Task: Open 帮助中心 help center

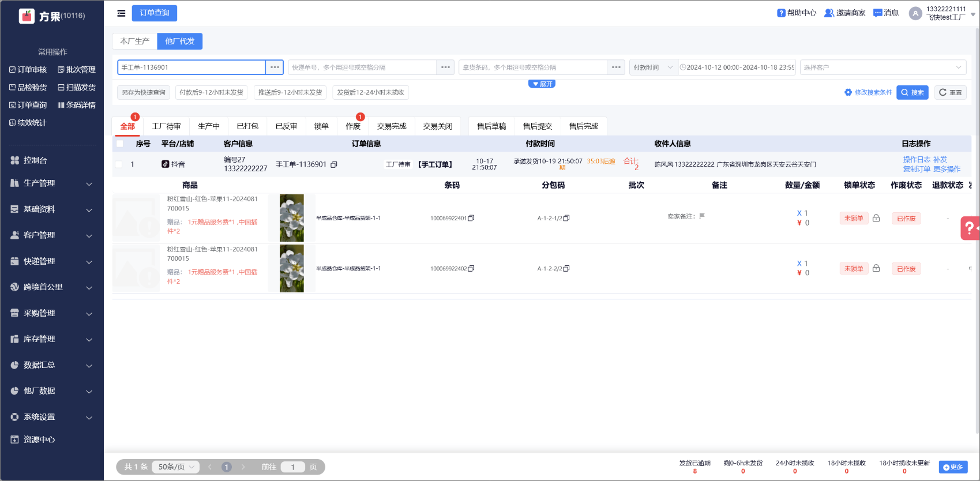Action: click(797, 13)
